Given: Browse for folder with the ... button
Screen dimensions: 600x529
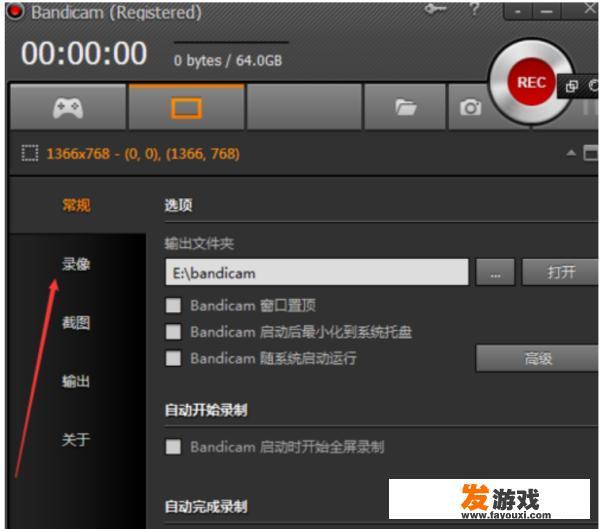Looking at the screenshot, I should point(495,272).
